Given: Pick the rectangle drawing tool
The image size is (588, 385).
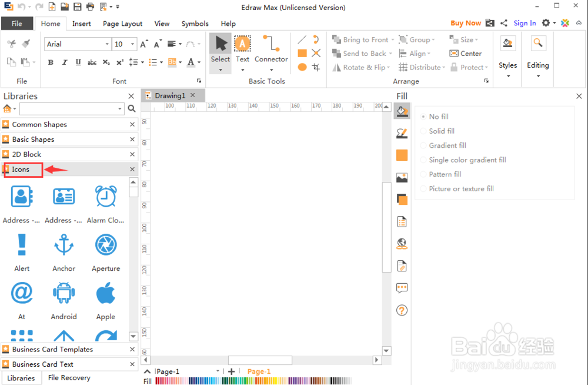Looking at the screenshot, I should click(x=302, y=54).
